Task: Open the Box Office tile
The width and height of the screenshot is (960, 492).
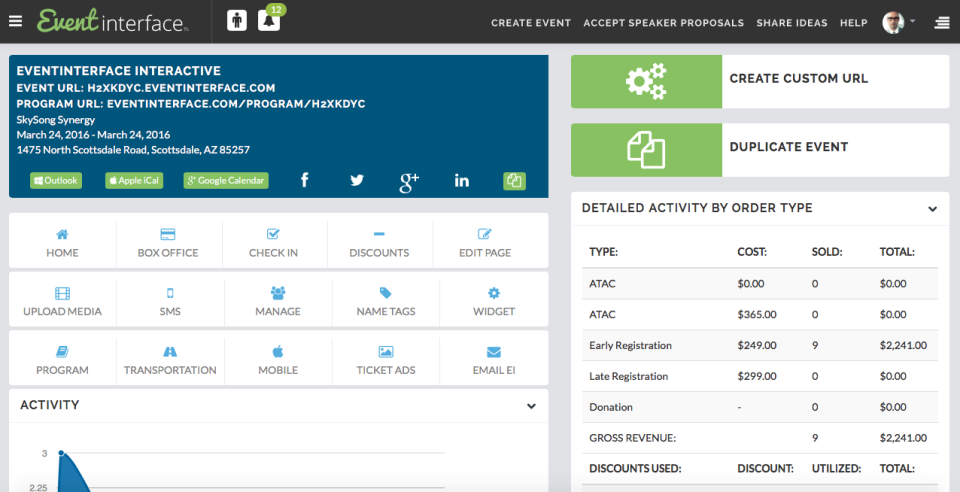Action: click(168, 243)
